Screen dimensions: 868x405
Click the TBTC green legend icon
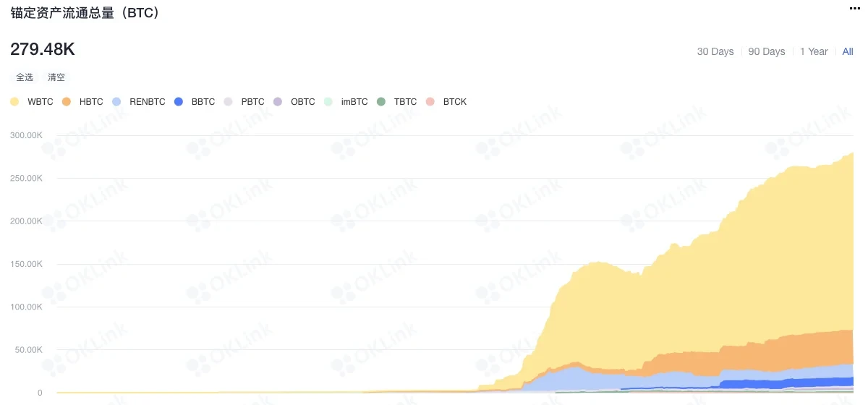pyautogui.click(x=381, y=102)
